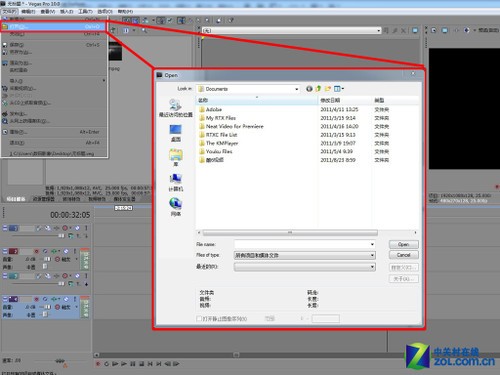
Task: Click the Play button in transport bar
Action: coord(124,364)
